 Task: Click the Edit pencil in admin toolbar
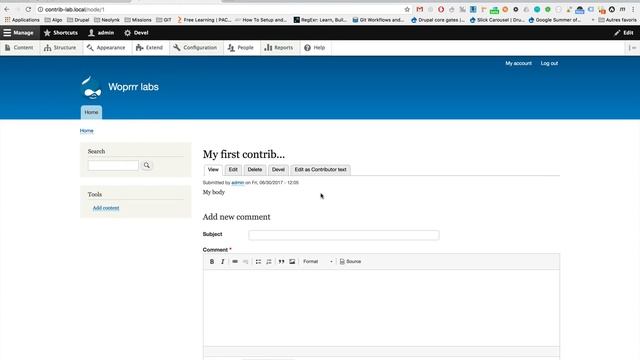[624, 33]
